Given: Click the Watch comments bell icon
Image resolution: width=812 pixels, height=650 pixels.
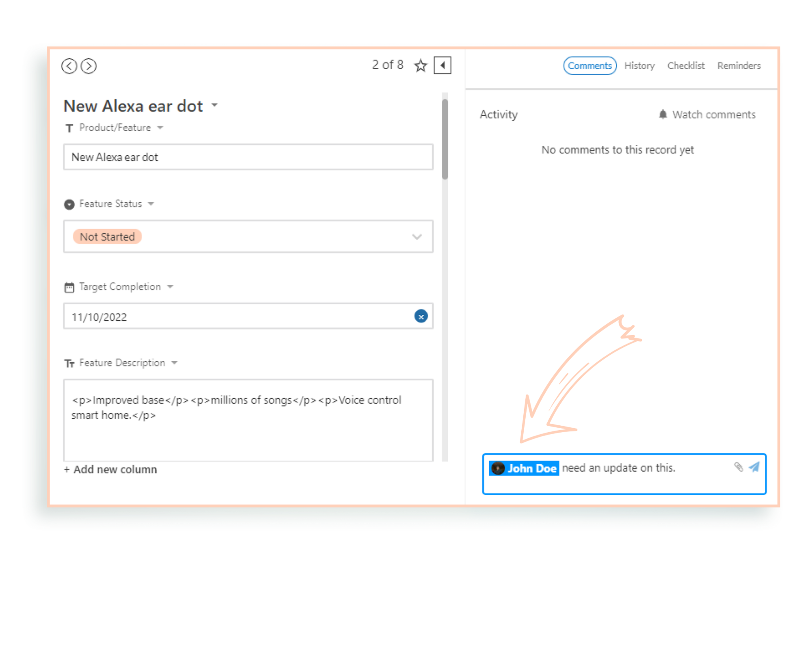Looking at the screenshot, I should pos(663,114).
